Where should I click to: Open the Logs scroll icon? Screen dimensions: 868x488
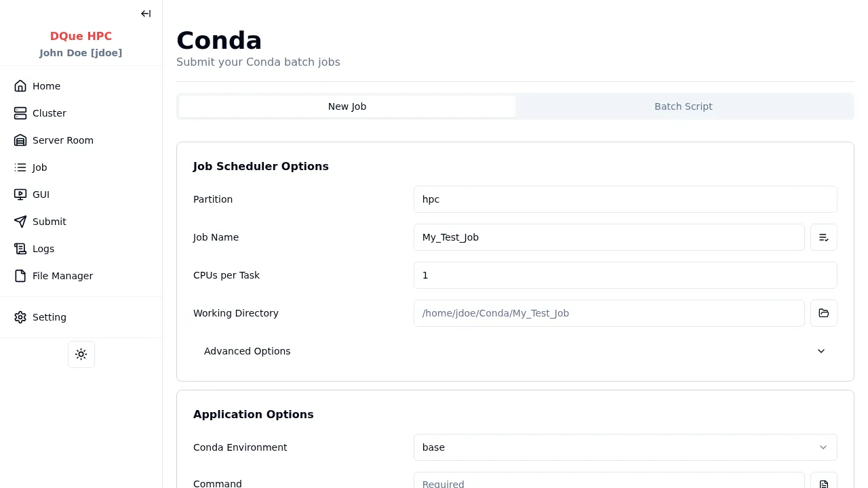(20, 249)
